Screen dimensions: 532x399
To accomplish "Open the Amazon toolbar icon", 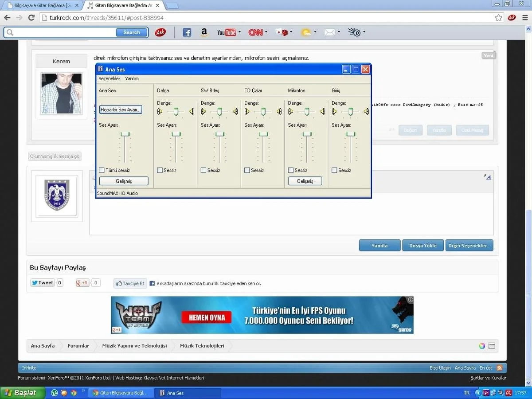I will click(204, 32).
